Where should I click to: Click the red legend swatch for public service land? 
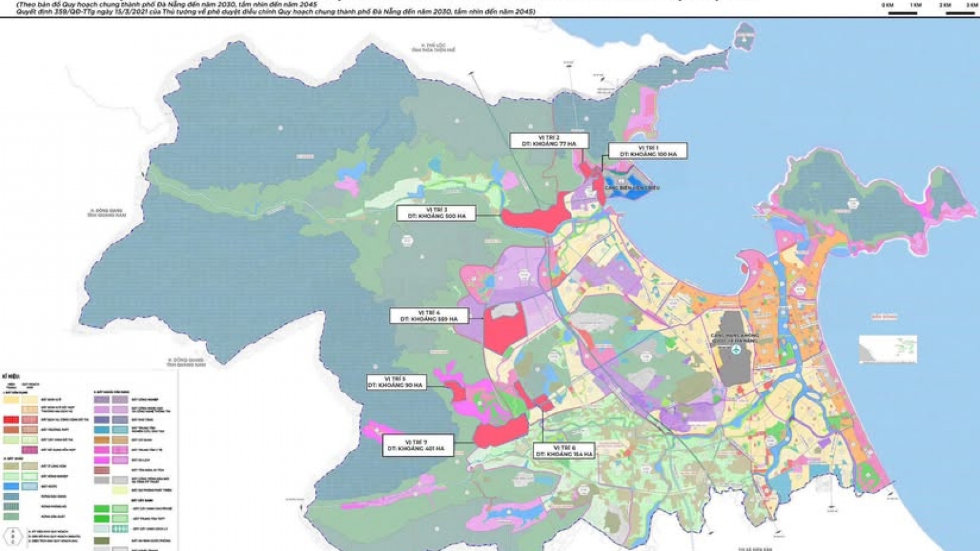click(x=11, y=420)
